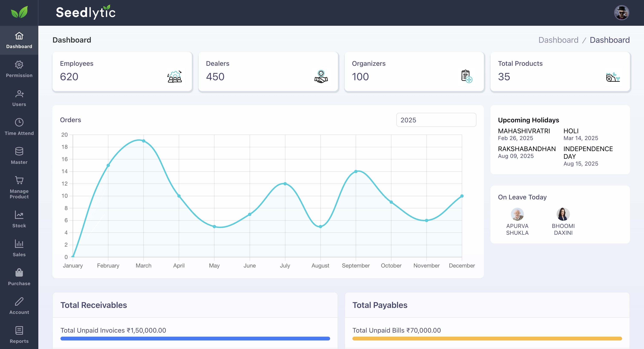This screenshot has width=644, height=349.
Task: Click the September data point on Orders chart
Action: 356,171
